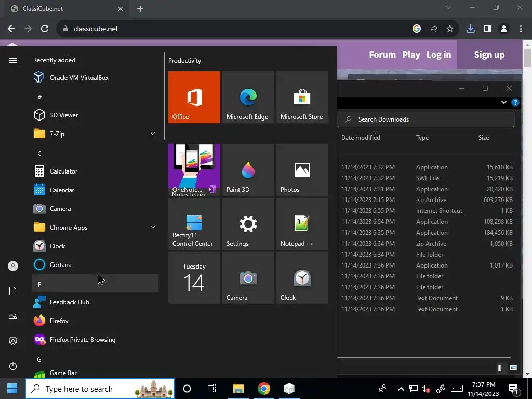Viewport: 532px width, 399px height.
Task: Sort by the Date modified column
Action: click(361, 138)
